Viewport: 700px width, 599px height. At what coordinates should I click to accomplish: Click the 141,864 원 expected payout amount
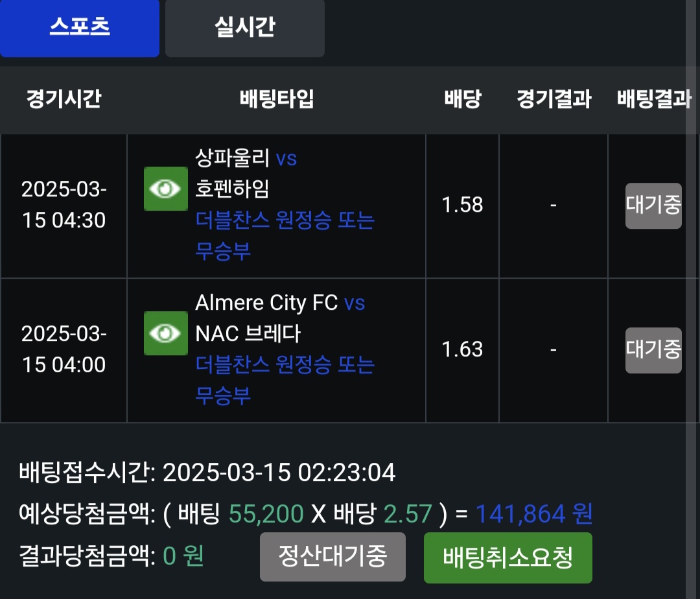[534, 514]
